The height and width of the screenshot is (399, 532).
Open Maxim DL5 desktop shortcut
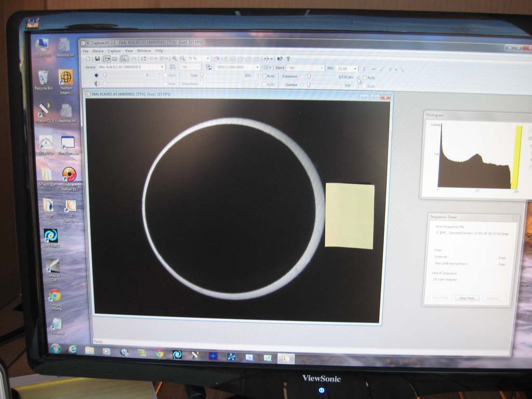[45, 113]
